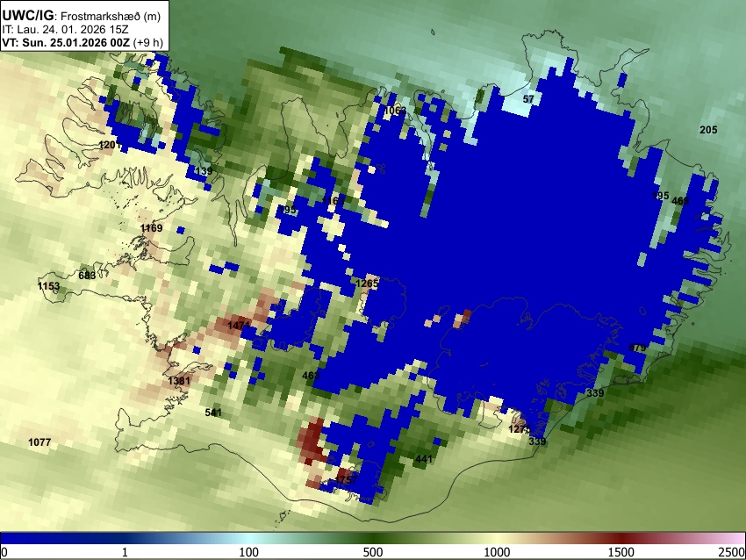Select the 1757 value label
This screenshot has width=746, height=560.
346,479
